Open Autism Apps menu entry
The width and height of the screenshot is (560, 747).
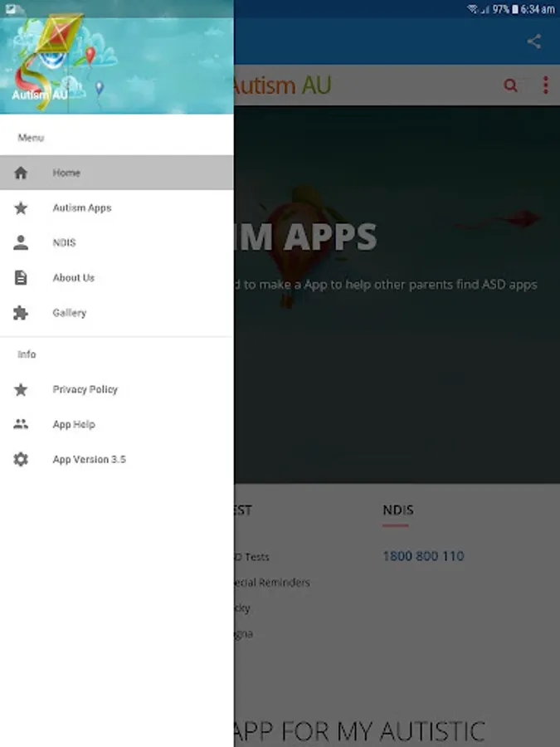click(x=117, y=207)
